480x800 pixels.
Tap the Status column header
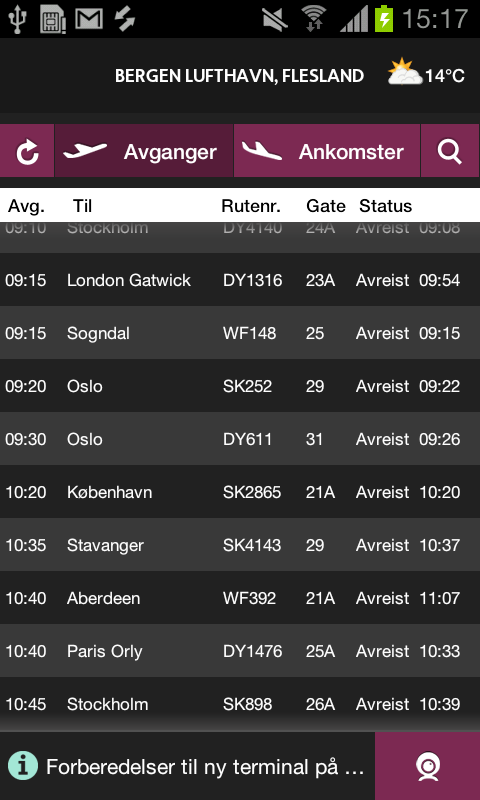tap(385, 206)
